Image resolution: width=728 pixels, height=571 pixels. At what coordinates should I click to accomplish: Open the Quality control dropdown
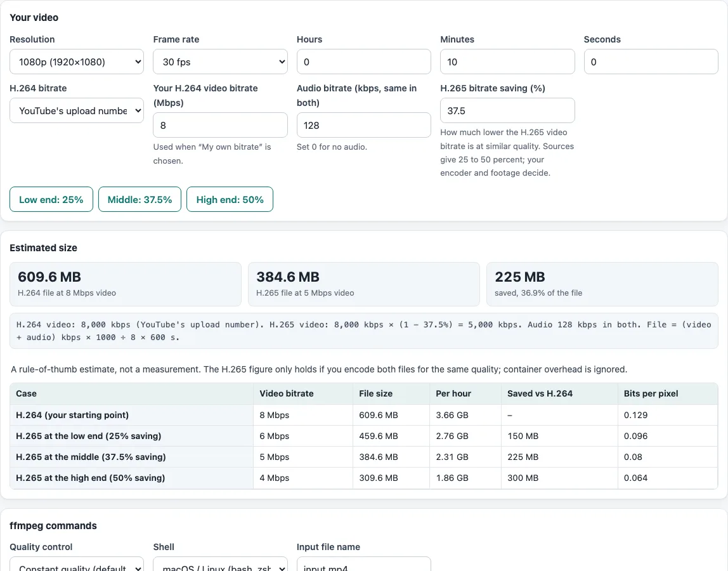coord(77,564)
